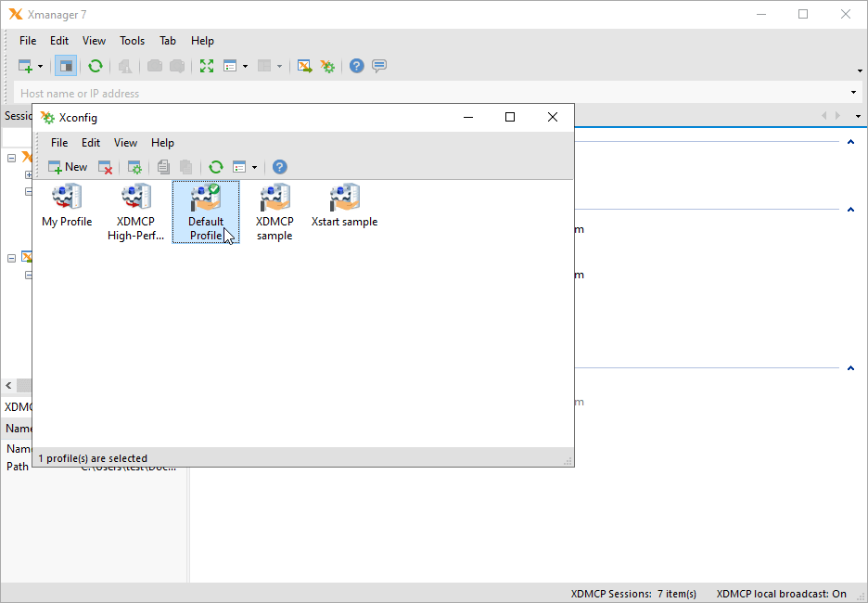Launch Xconfig from the Xmanager toolbar
This screenshot has height=603, width=868.
click(x=327, y=67)
